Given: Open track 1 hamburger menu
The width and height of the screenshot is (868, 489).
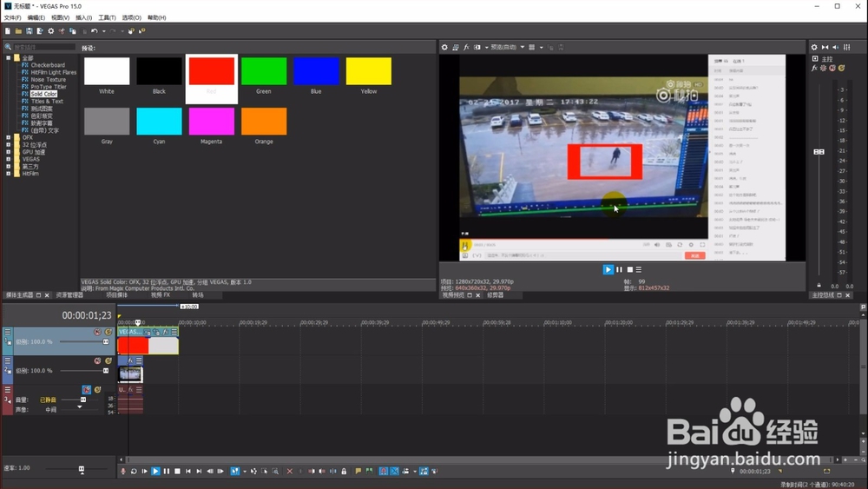Looking at the screenshot, I should point(8,333).
